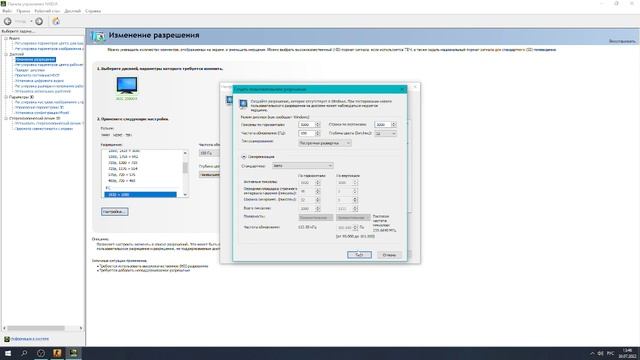Collapse the Стереоскопический режим 3D group
640x360 pixels.
(x=6, y=118)
